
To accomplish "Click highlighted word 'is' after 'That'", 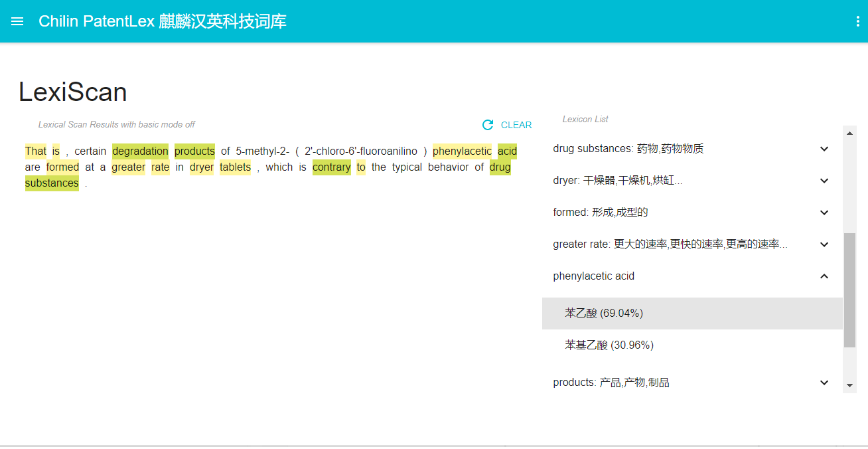I will (56, 151).
